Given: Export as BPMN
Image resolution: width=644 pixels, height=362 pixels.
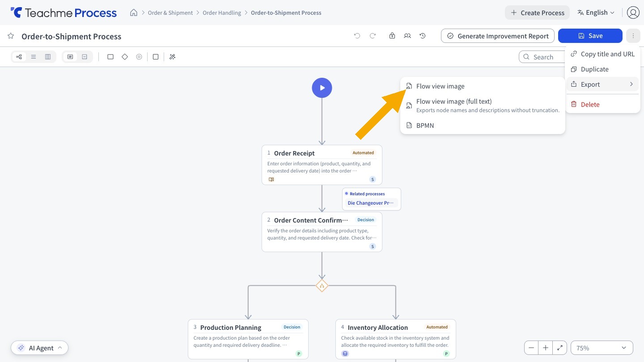Looking at the screenshot, I should 483,125.
